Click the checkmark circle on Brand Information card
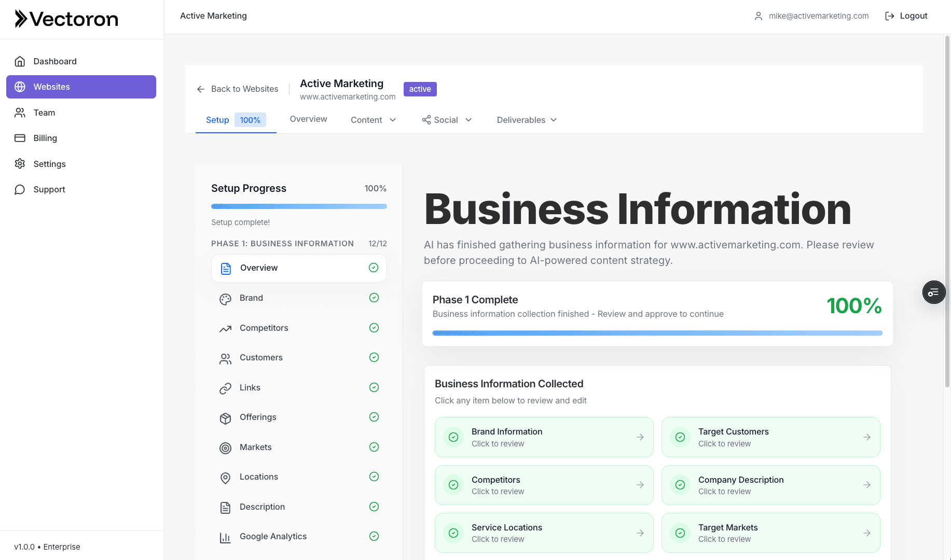The image size is (951, 560). coord(453,437)
